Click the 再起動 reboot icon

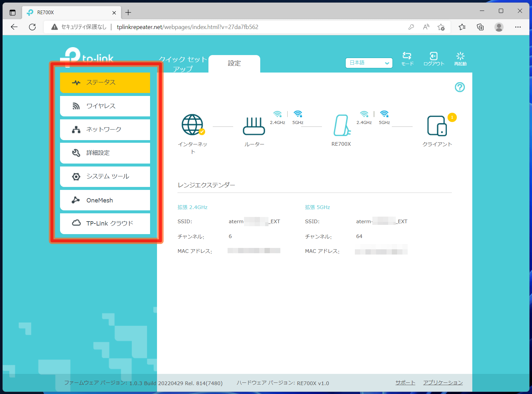(460, 59)
